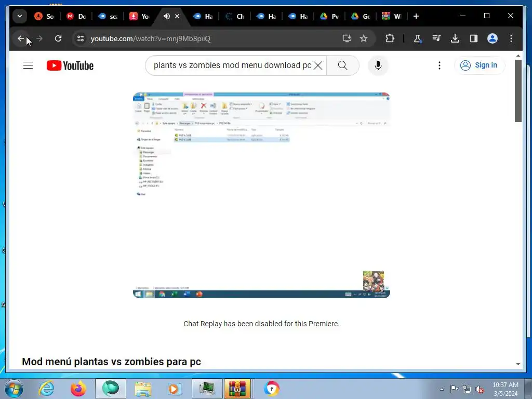Start voice search with microphone
This screenshot has width=532, height=399.
tap(378, 65)
